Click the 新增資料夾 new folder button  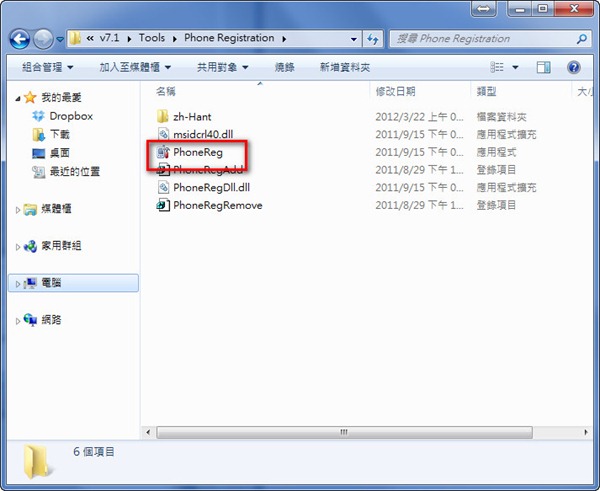(x=345, y=68)
